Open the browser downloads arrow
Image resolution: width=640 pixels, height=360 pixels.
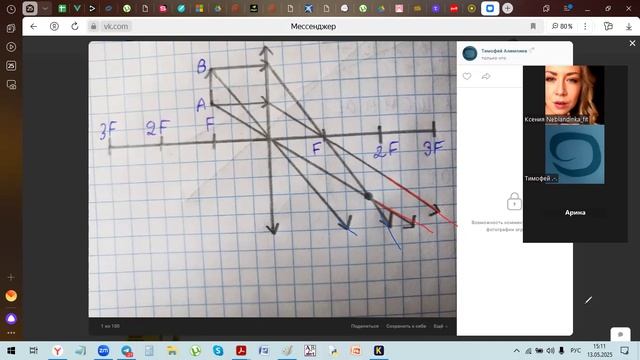point(629,27)
